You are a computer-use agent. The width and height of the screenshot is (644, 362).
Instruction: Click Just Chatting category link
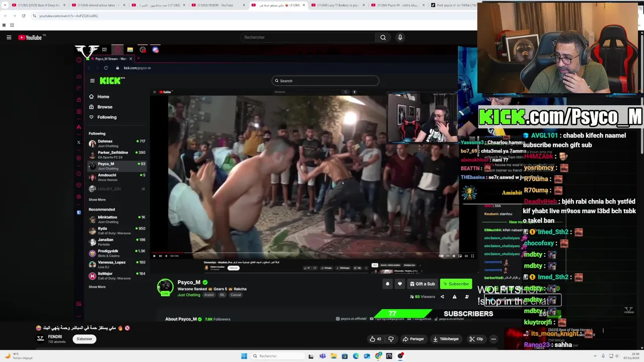click(189, 295)
